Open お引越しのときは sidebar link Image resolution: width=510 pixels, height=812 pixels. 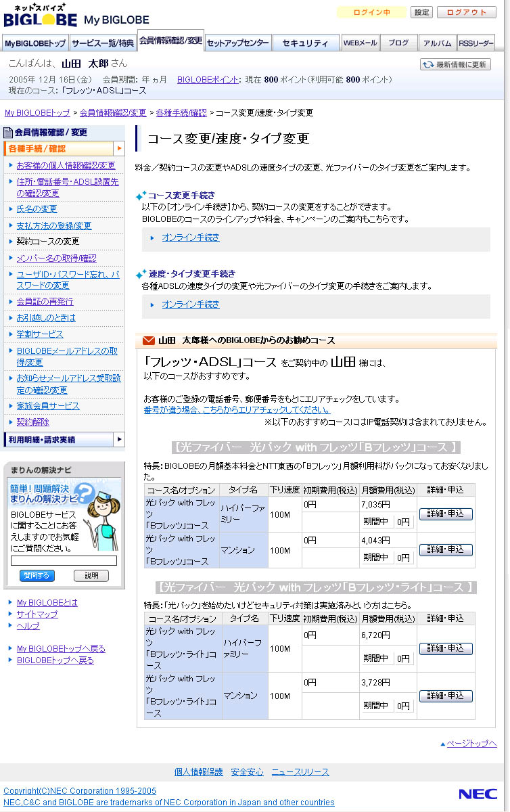(46, 318)
